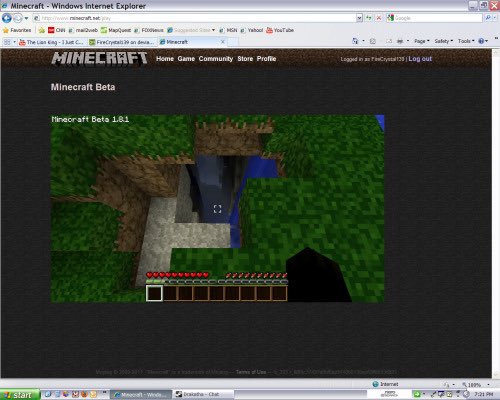Click the Print icon in command bar
This screenshot has width=500, height=400.
[400, 41]
